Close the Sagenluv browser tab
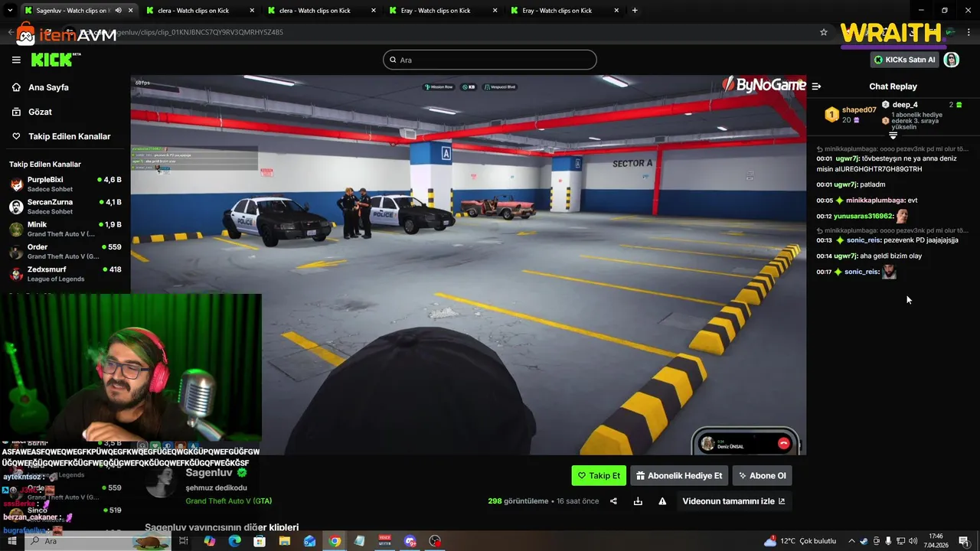 pyautogui.click(x=131, y=11)
